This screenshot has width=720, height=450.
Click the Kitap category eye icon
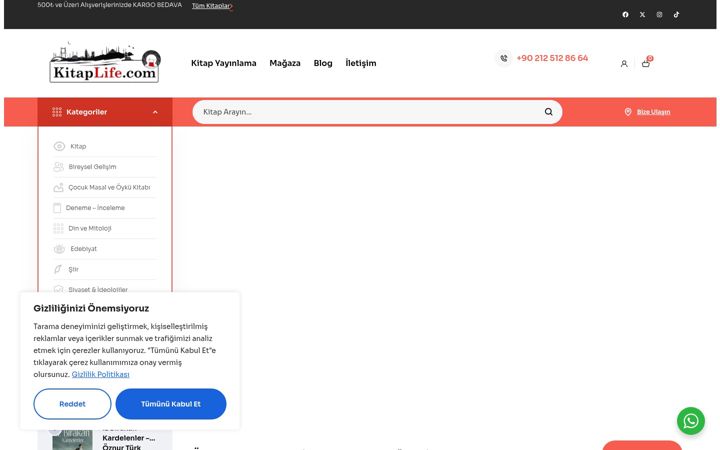[x=59, y=146]
